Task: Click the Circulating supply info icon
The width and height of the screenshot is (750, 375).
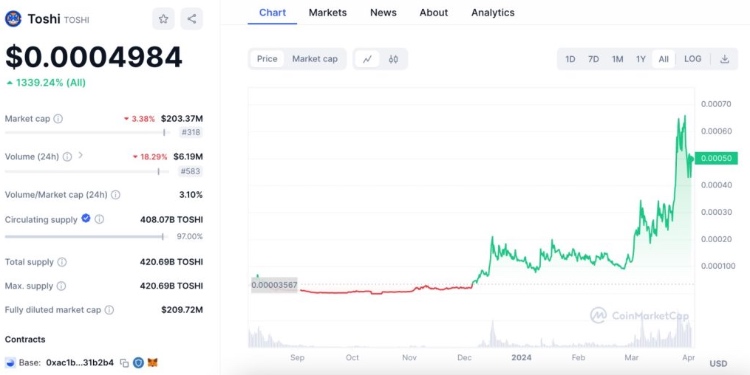Action: [x=99, y=220]
